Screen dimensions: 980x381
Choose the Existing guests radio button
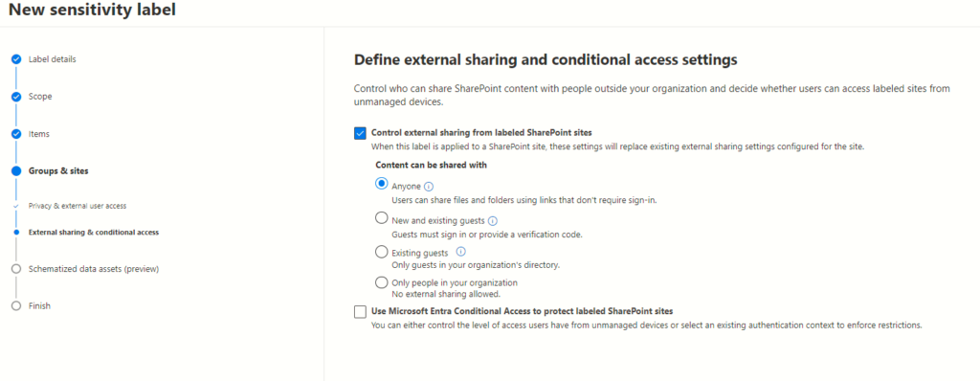click(381, 252)
